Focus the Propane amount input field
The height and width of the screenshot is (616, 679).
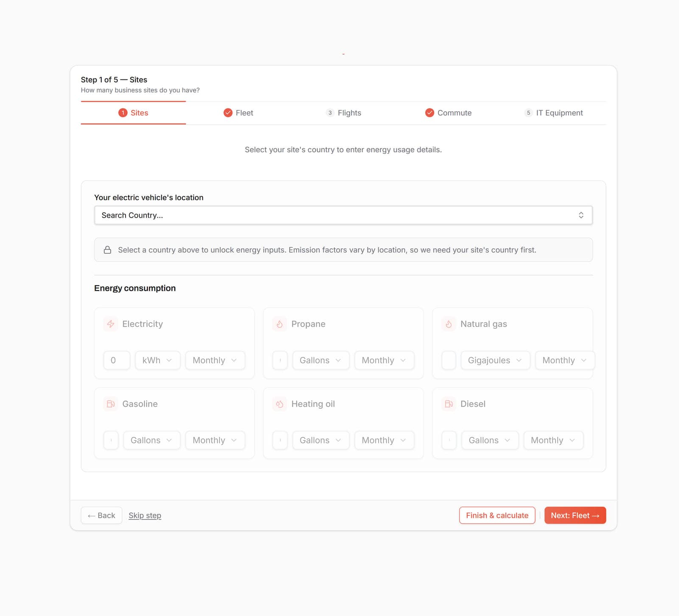[x=280, y=360]
